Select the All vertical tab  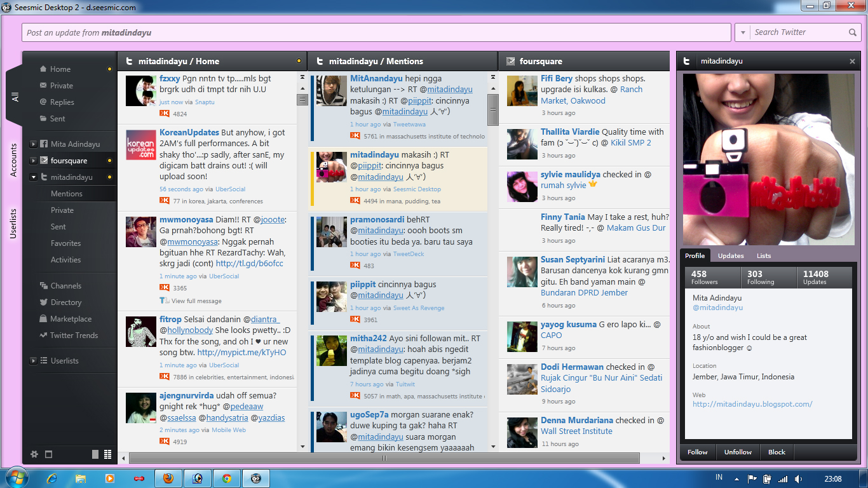click(14, 97)
